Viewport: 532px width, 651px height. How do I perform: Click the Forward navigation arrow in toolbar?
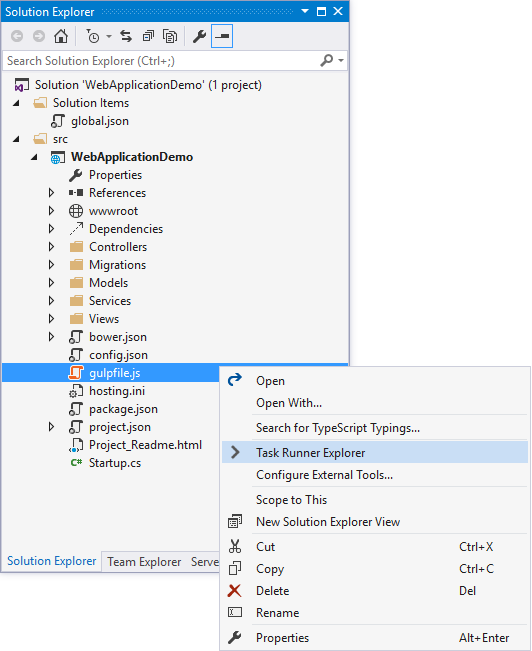point(39,37)
